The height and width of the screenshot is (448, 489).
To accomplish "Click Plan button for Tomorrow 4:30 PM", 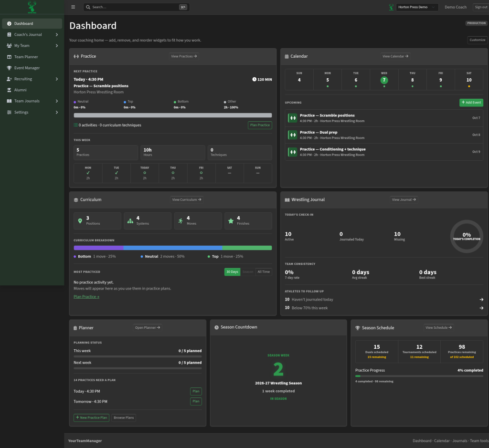I will 196,401.
